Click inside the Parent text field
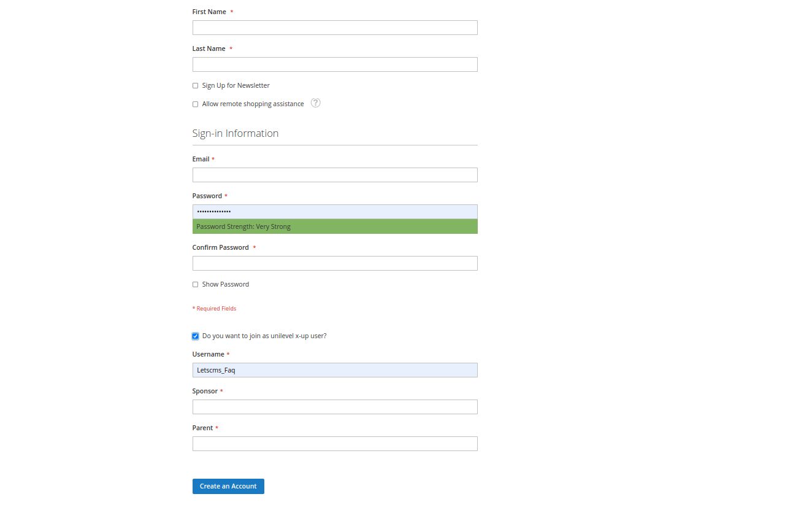 (335, 444)
